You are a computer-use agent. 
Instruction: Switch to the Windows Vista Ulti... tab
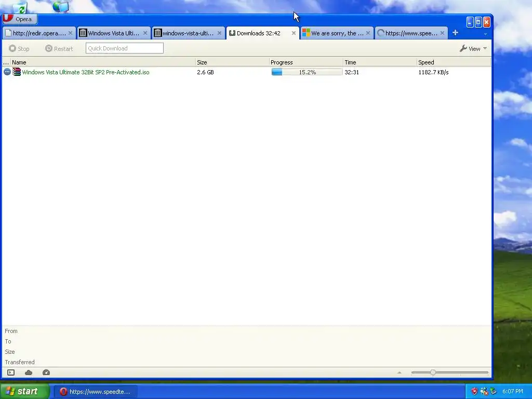click(x=114, y=33)
